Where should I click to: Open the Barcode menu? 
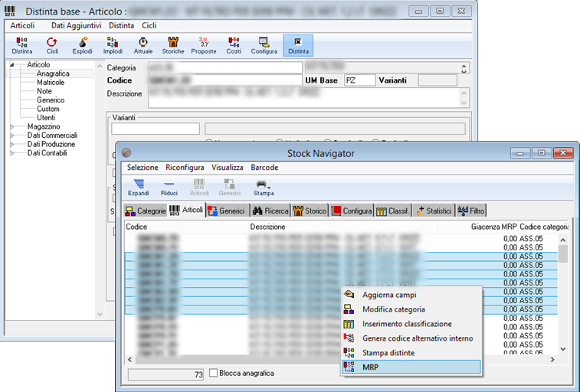(264, 168)
